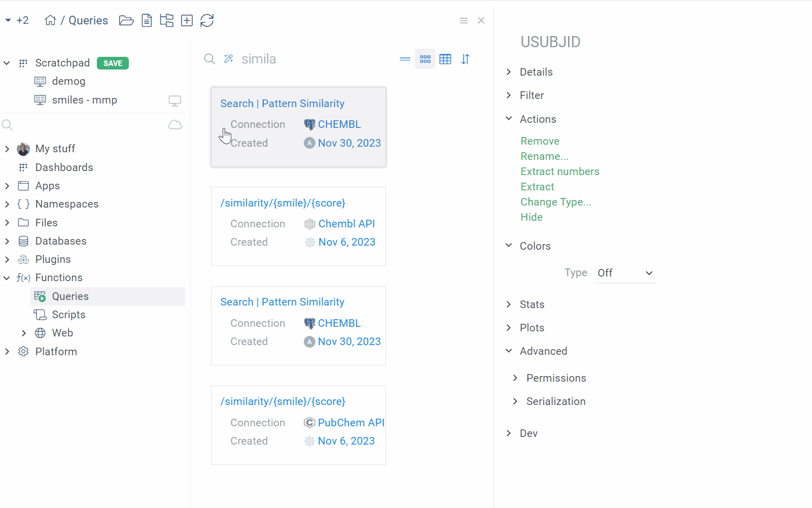Click the open folder icon in toolbar
This screenshot has width=812, height=508.
coord(126,20)
